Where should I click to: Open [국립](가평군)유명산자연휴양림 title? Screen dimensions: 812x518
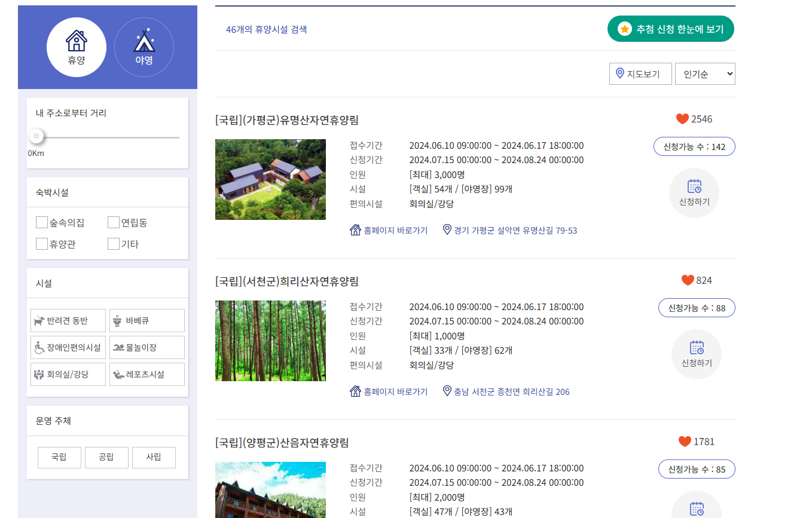point(287,119)
